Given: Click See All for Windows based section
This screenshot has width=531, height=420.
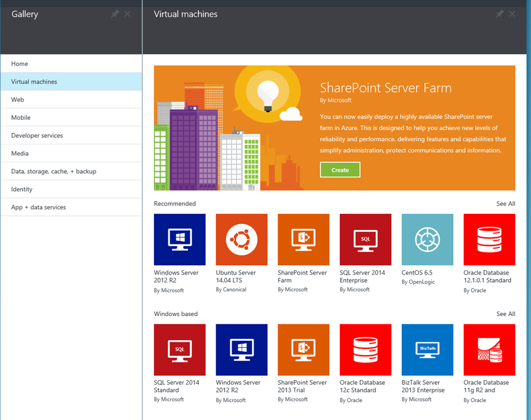Looking at the screenshot, I should click(x=505, y=314).
